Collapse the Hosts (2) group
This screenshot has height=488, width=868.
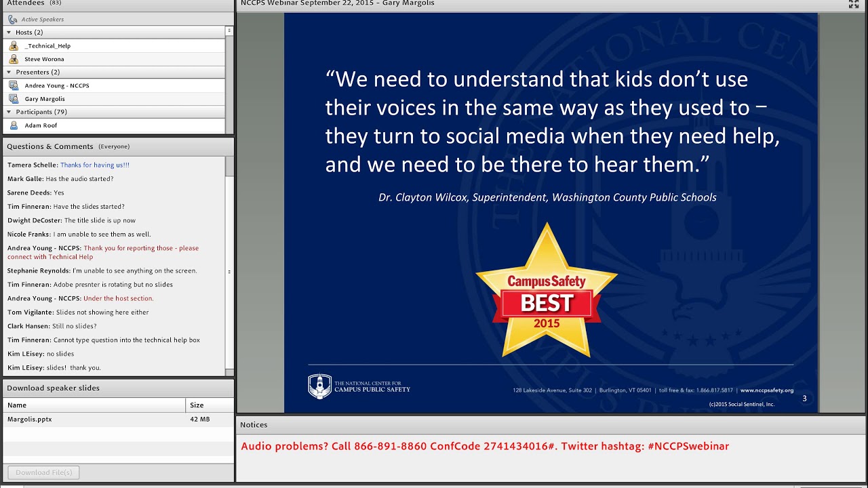[x=9, y=33]
